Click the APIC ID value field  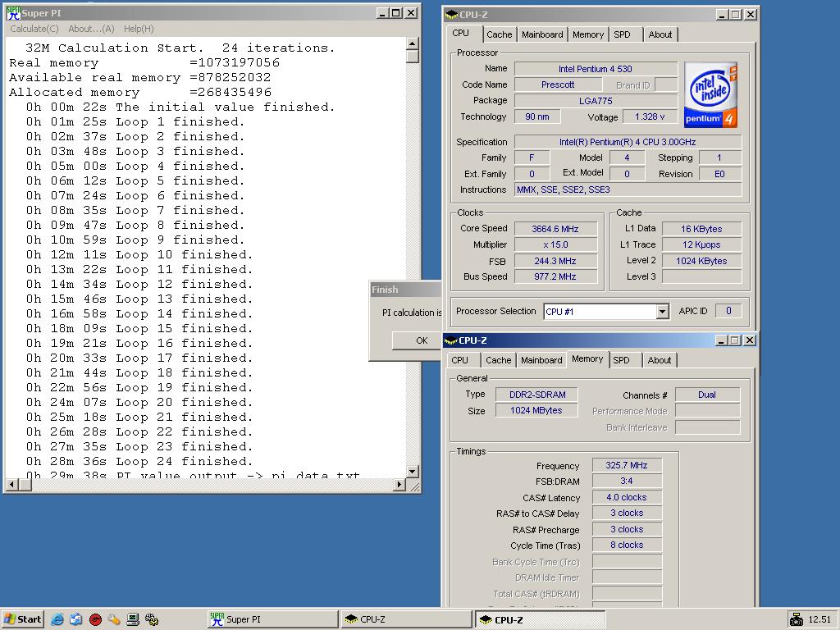point(728,311)
